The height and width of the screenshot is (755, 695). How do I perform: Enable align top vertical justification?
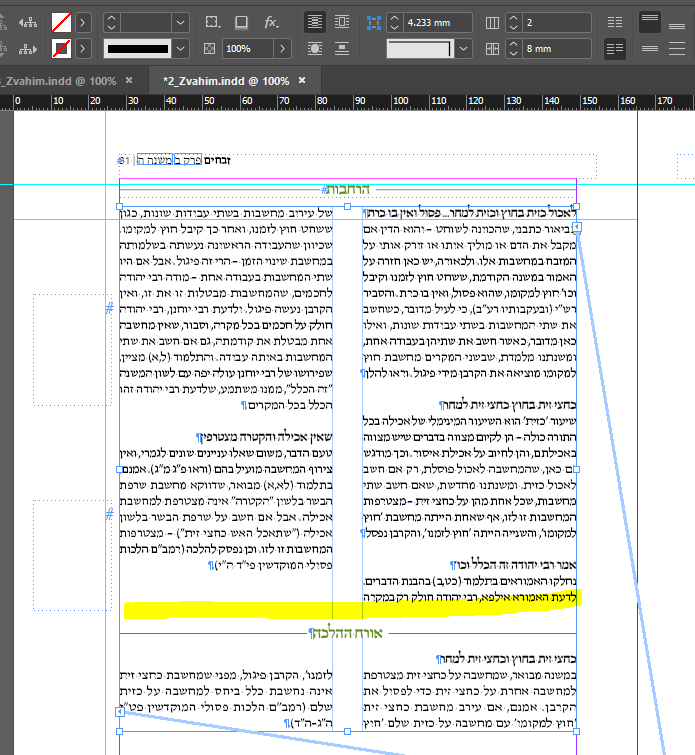tap(649, 21)
